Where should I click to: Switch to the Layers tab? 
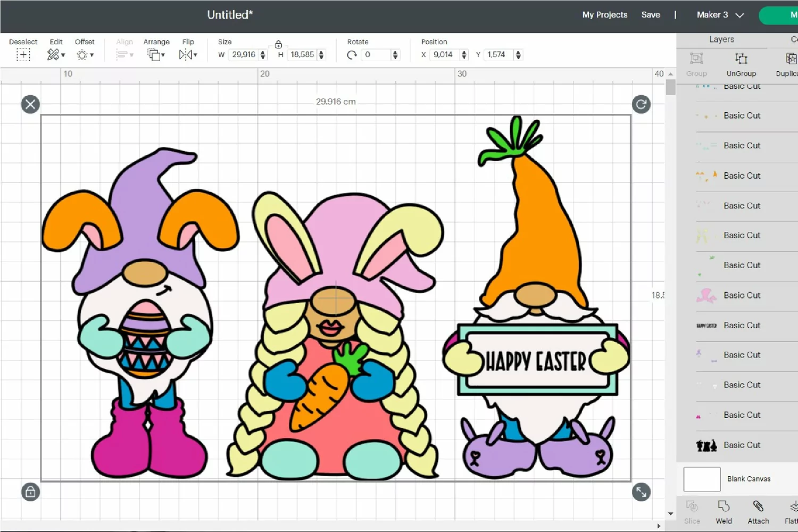coord(721,39)
